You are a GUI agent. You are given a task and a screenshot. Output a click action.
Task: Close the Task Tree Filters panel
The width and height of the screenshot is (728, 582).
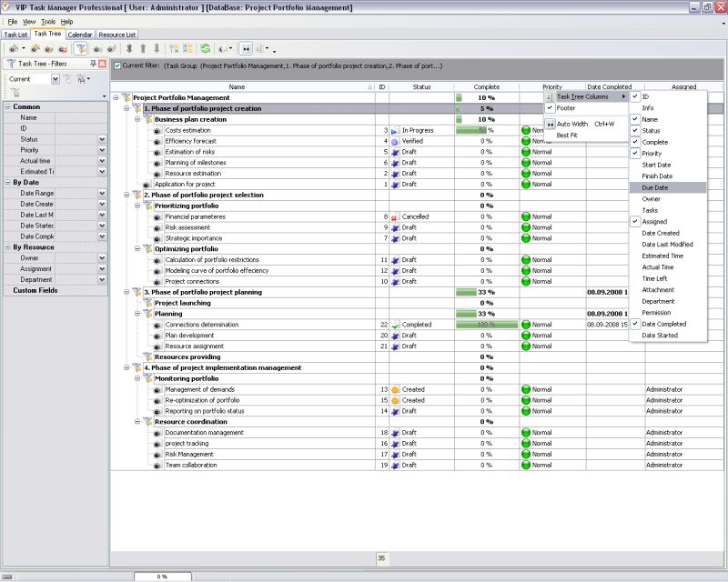(103, 64)
